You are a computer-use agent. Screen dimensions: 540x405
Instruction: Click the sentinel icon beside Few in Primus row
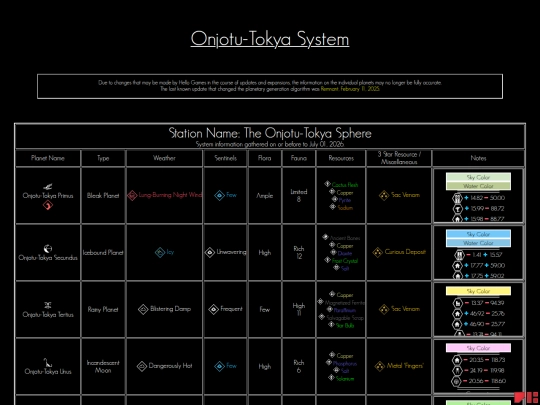point(219,195)
